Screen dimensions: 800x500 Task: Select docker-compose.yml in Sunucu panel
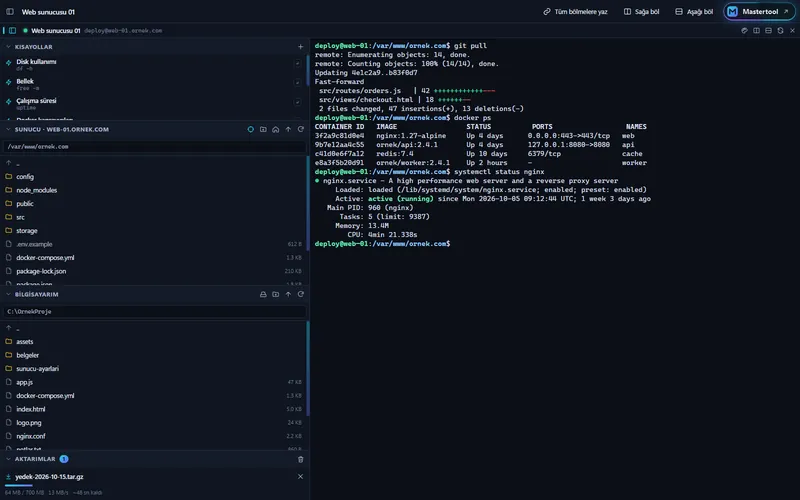(153, 258)
